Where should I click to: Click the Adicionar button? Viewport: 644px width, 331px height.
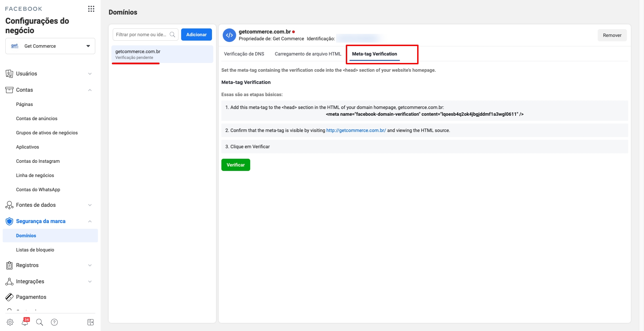coord(196,35)
